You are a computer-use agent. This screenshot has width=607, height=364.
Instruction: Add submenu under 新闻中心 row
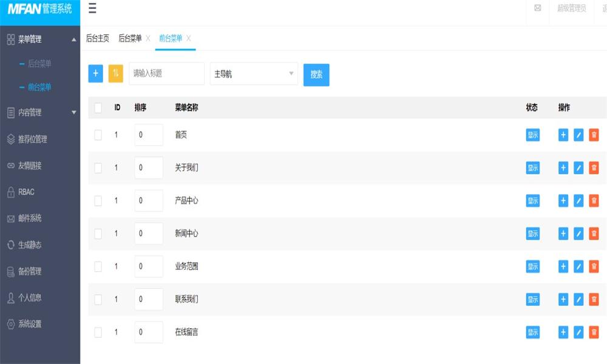(563, 234)
